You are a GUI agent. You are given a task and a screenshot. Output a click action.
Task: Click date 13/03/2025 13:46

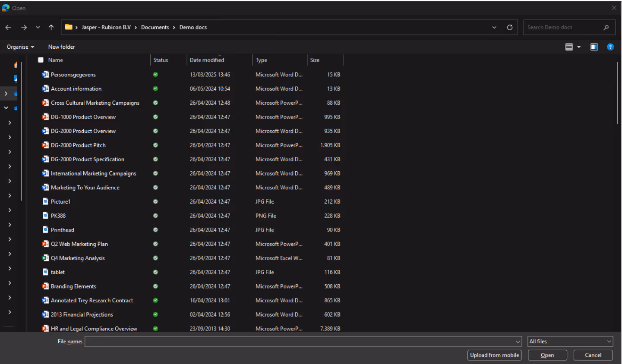click(210, 75)
